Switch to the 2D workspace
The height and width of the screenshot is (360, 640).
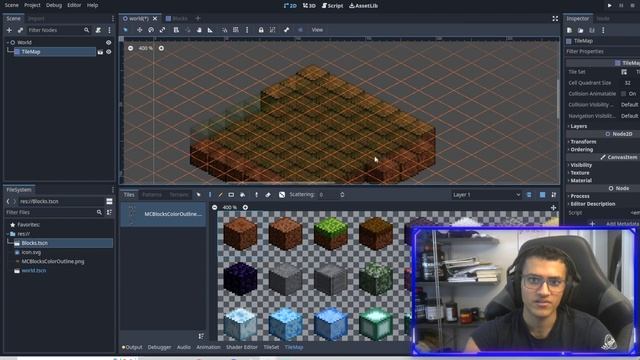click(x=290, y=6)
